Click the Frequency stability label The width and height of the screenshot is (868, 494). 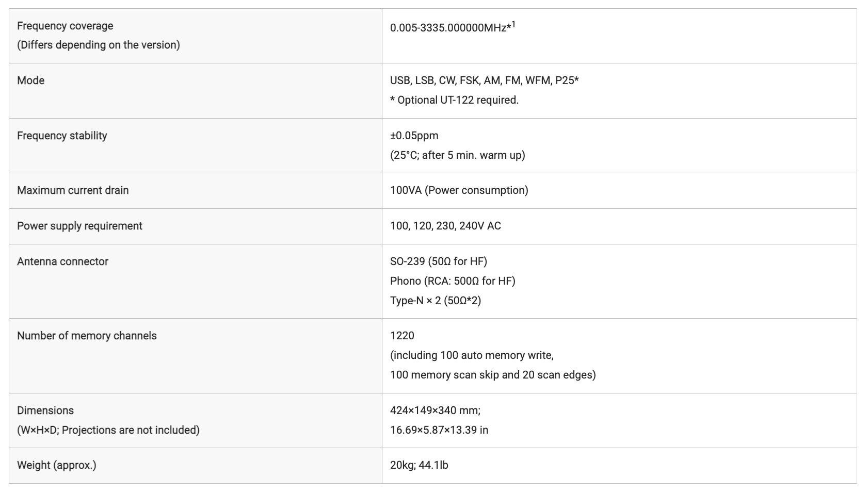point(62,136)
